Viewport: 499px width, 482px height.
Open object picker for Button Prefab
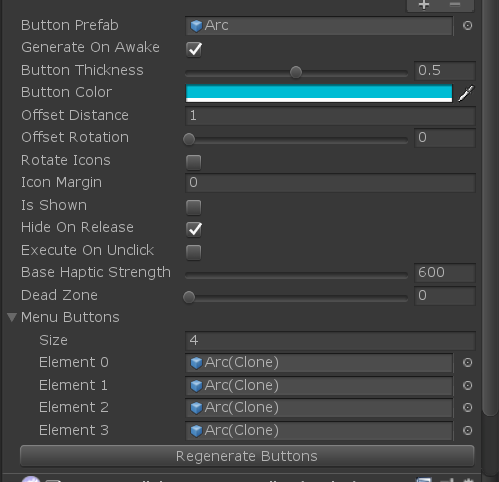(467, 26)
